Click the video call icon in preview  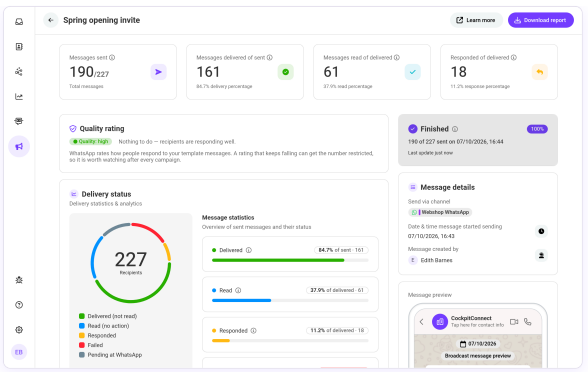pyautogui.click(x=514, y=322)
